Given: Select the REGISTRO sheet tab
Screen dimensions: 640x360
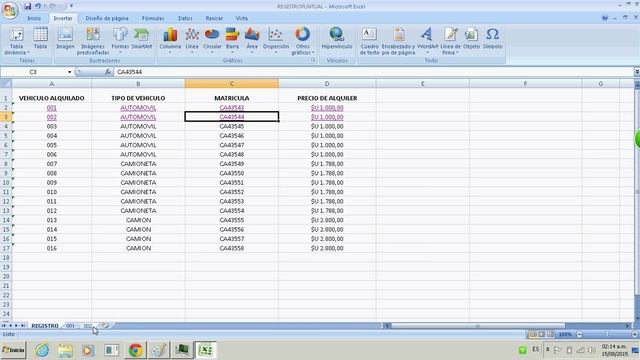Looking at the screenshot, I should pos(45,326).
